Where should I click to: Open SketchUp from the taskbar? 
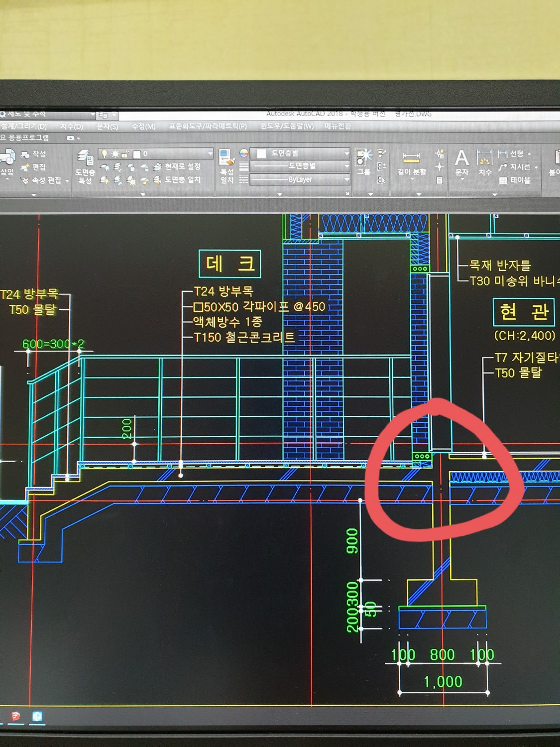pyautogui.click(x=15, y=717)
